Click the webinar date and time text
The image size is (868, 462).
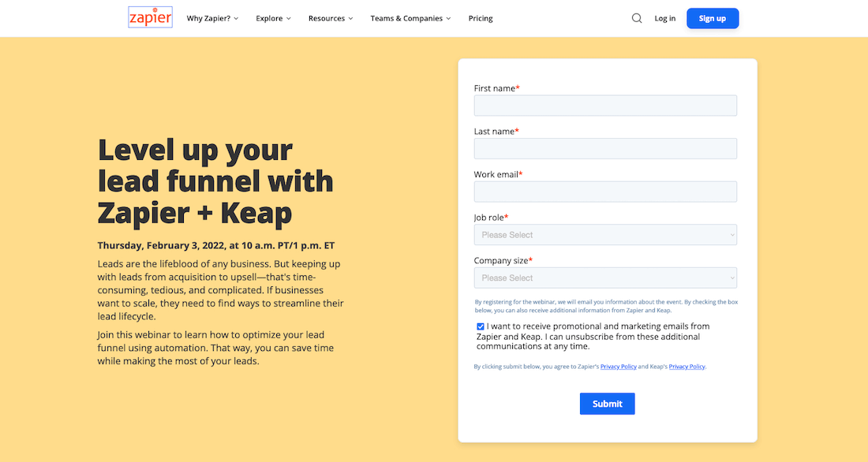[216, 246]
